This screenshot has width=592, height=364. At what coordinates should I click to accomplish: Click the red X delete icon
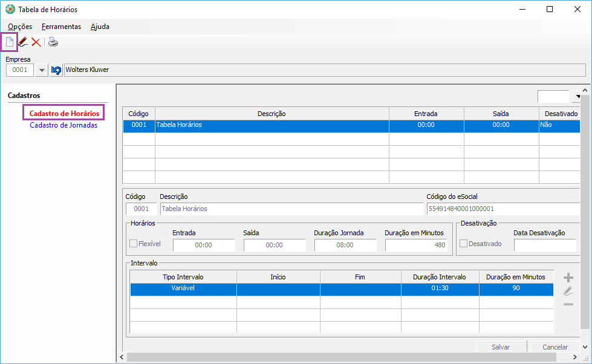coord(36,42)
